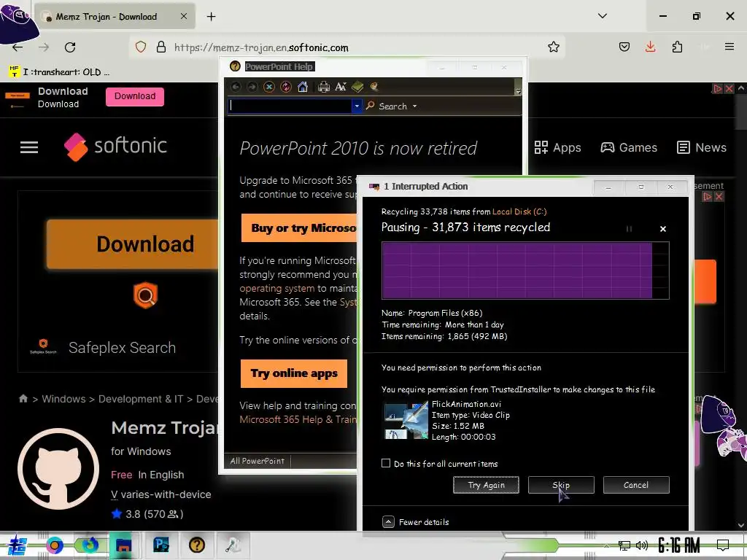The height and width of the screenshot is (560, 747).
Task: Open File Explorer from the taskbar
Action: pos(123,545)
